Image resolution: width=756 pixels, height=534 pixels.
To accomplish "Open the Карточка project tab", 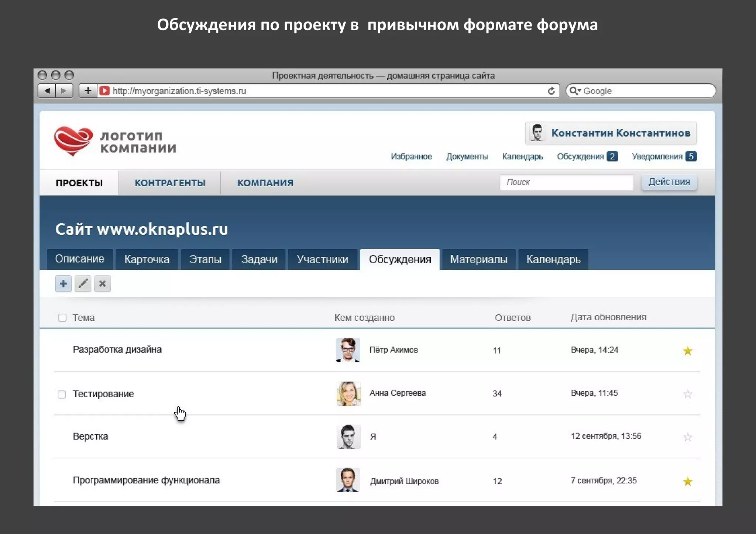I will 147,259.
